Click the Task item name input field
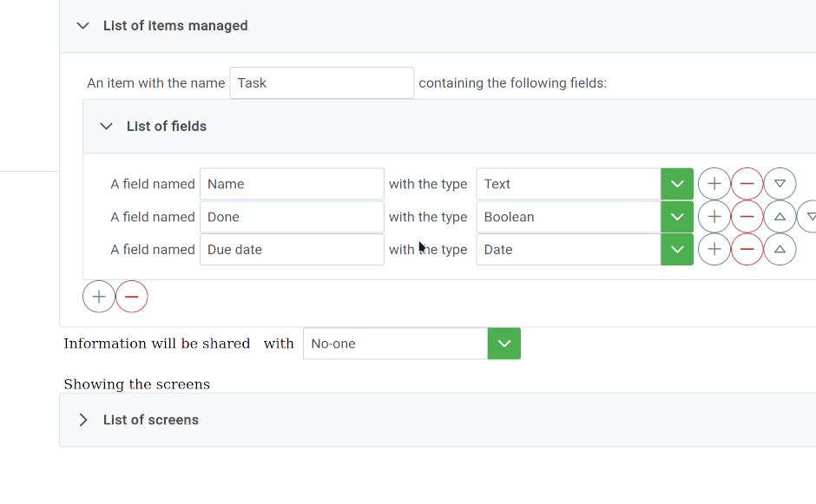The width and height of the screenshot is (816, 504). [321, 82]
